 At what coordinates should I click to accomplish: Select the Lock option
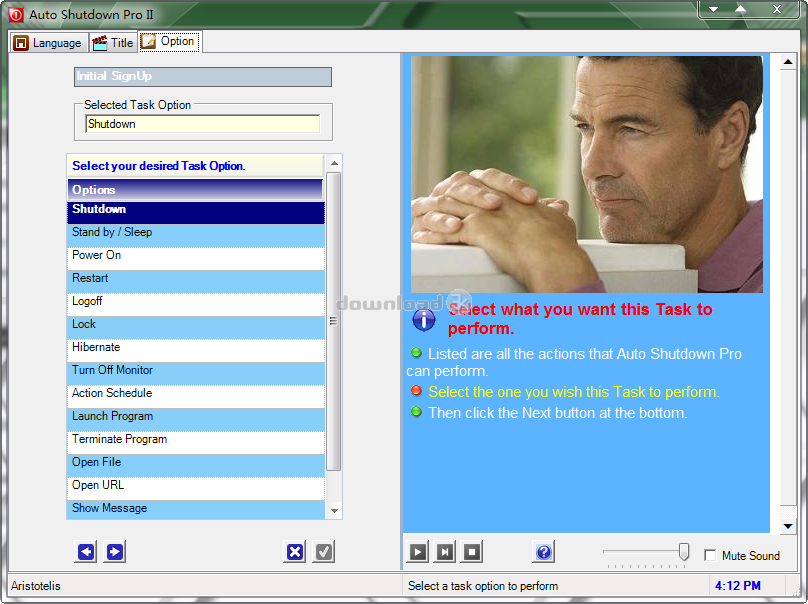tap(196, 327)
